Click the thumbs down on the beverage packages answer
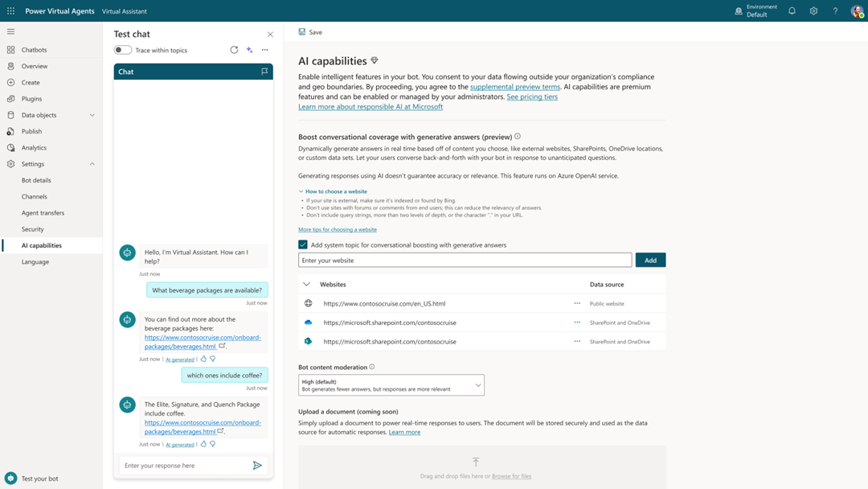Image resolution: width=868 pixels, height=489 pixels. 212,359
